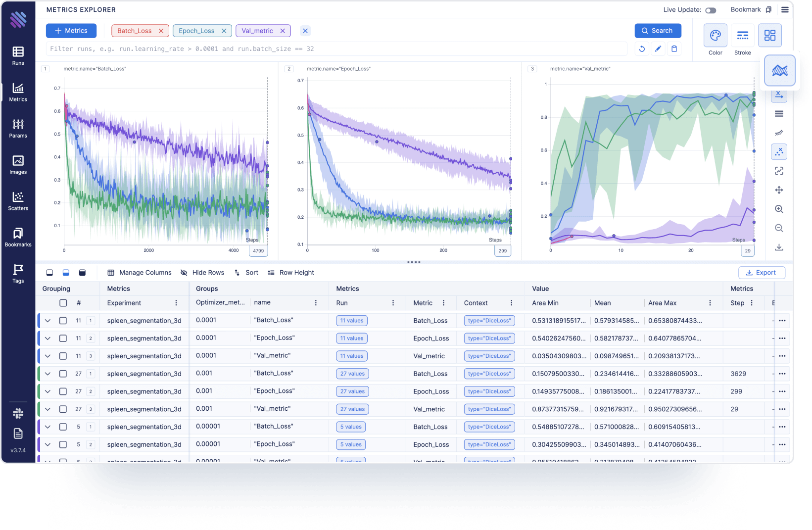
Task: Check the 0.0001 "Val_metric" row checkbox
Action: coord(63,356)
